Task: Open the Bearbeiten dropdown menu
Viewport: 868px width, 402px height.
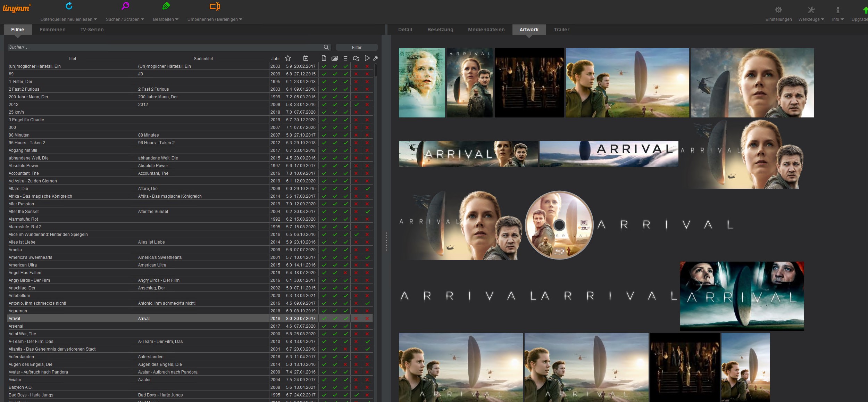Action: tap(166, 19)
